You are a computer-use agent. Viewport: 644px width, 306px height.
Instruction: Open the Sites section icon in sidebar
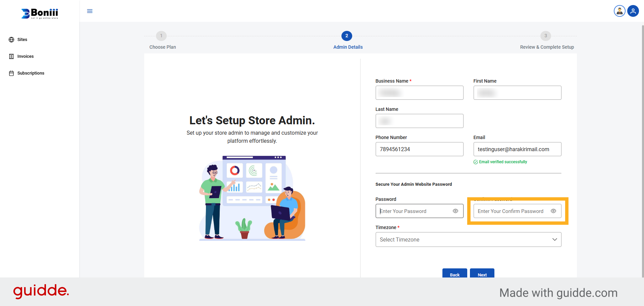pos(11,39)
